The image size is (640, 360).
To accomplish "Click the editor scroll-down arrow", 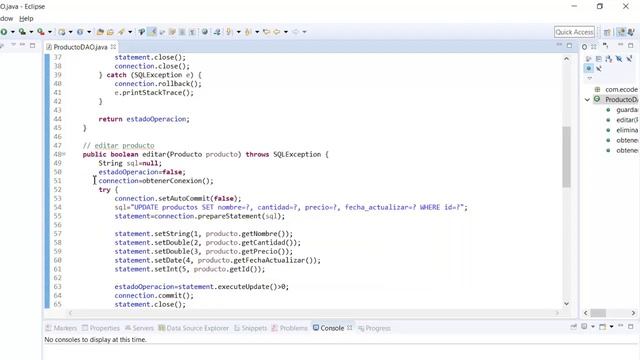I will (x=567, y=303).
